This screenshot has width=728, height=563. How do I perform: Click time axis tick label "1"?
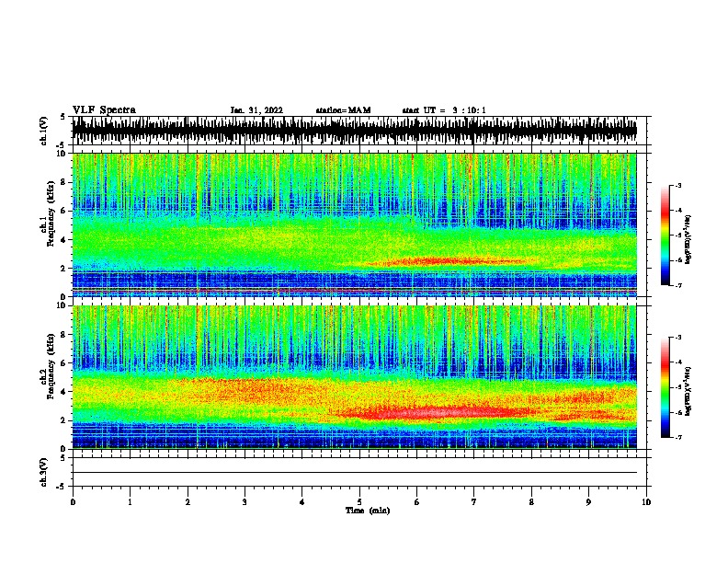(x=130, y=502)
